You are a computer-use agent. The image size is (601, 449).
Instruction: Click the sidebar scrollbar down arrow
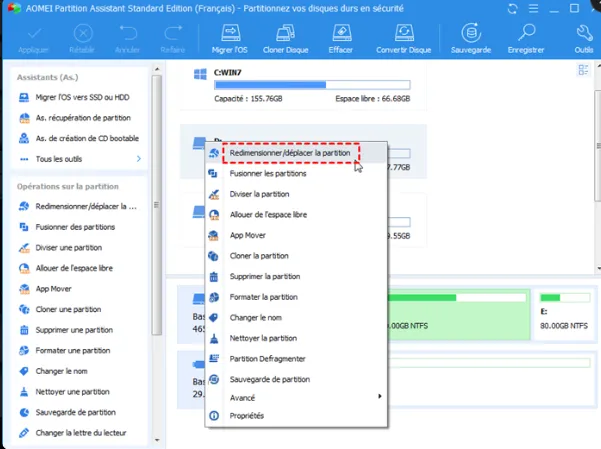click(157, 440)
